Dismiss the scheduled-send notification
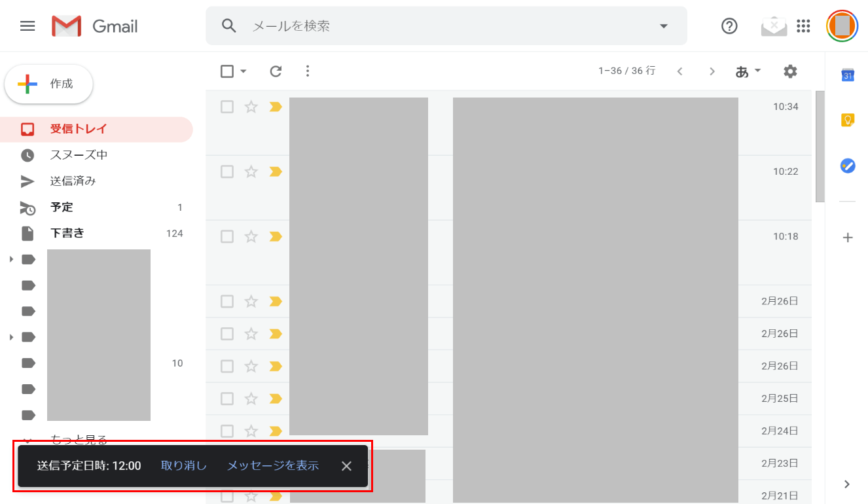Viewport: 868px width, 504px height. pos(347,466)
